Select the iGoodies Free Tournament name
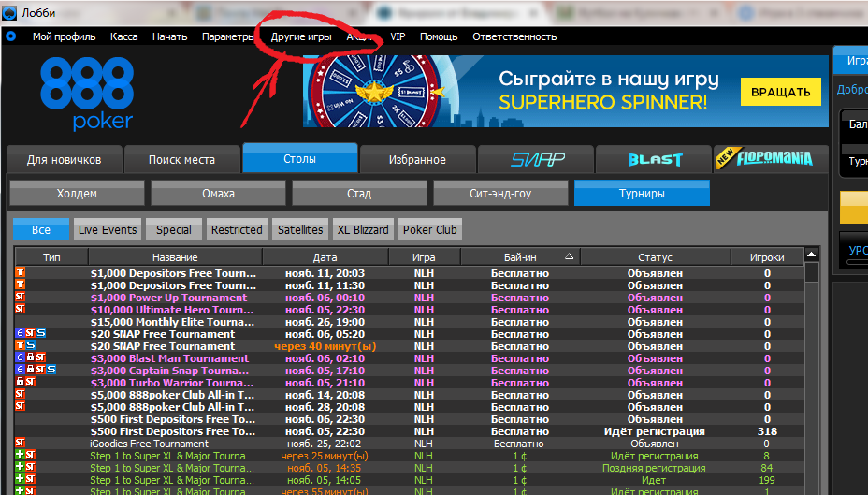 coord(150,444)
